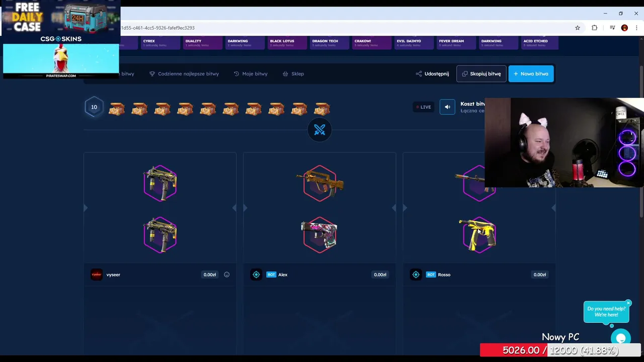This screenshot has height=362, width=644.
Task: Click the round counter hexagon showing 10
Action: pyautogui.click(x=94, y=107)
